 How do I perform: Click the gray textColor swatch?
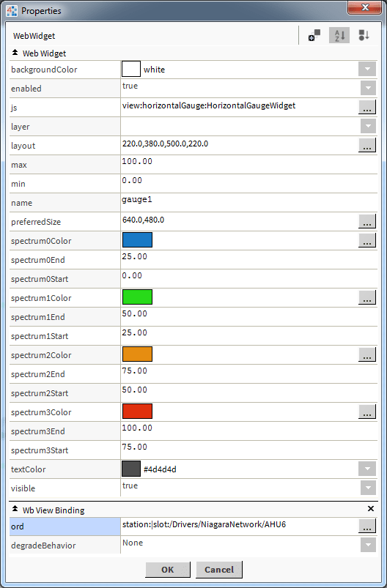pyautogui.click(x=131, y=469)
